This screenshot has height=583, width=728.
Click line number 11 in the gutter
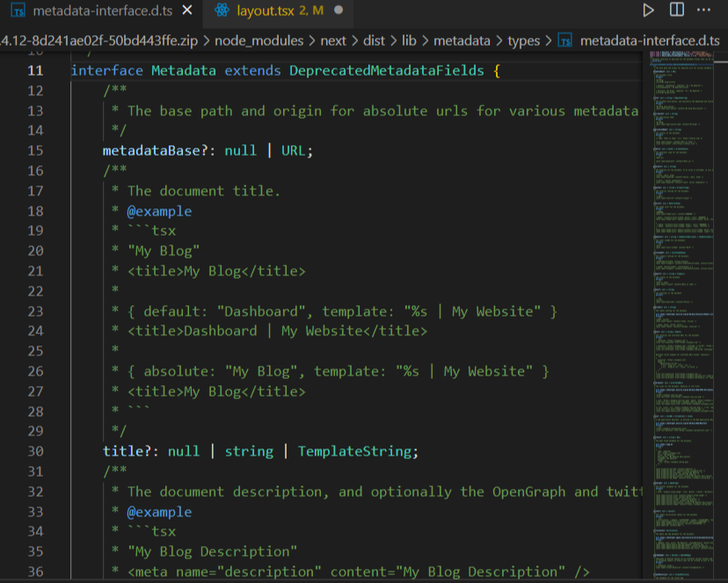pos(35,70)
